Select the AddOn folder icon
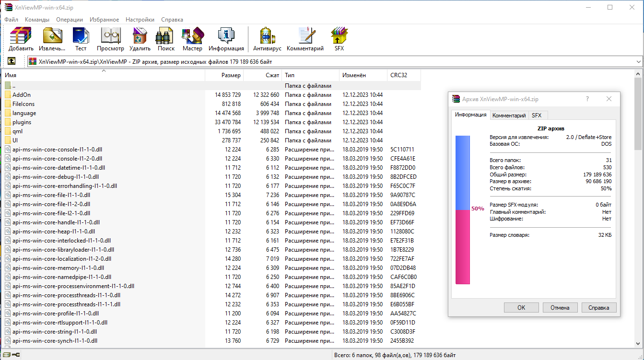The width and height of the screenshot is (644, 360). tap(8, 95)
